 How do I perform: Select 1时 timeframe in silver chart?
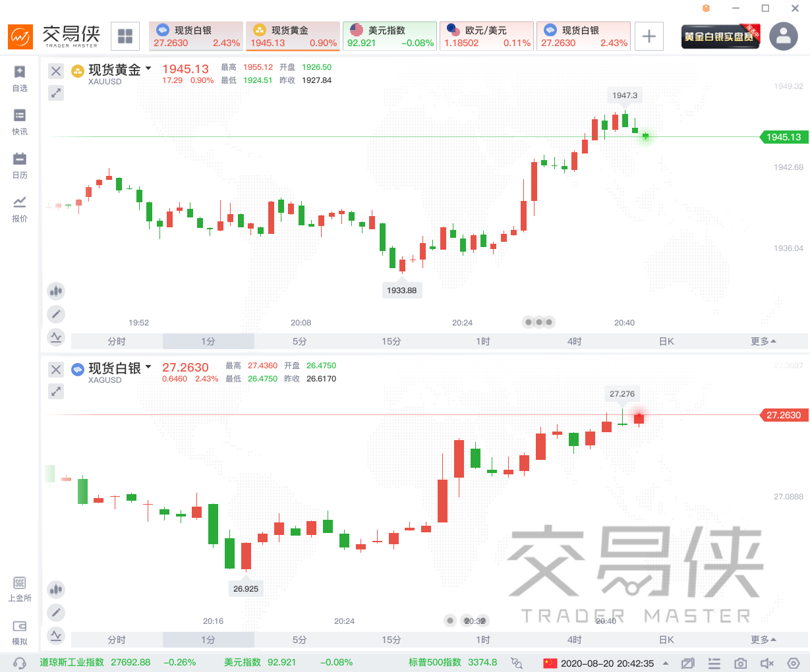(483, 640)
